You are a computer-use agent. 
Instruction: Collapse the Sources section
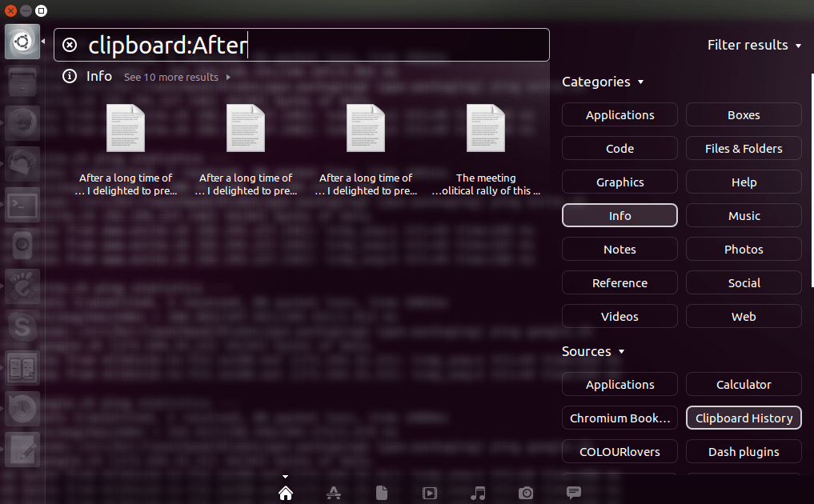pyautogui.click(x=593, y=351)
